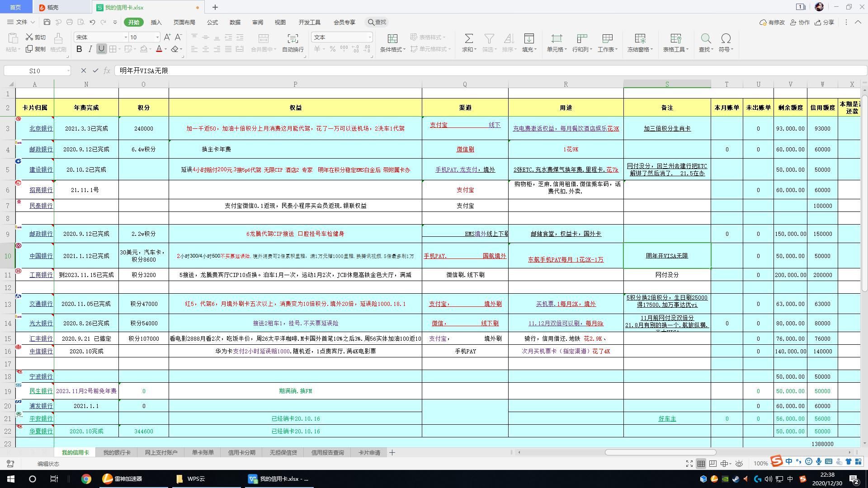Click the 有修改 status button

[x=772, y=22]
